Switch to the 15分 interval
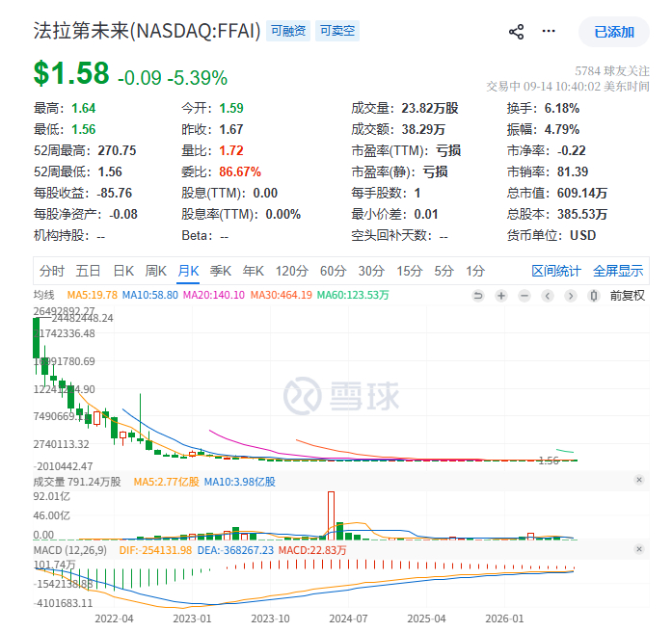 tap(410, 271)
